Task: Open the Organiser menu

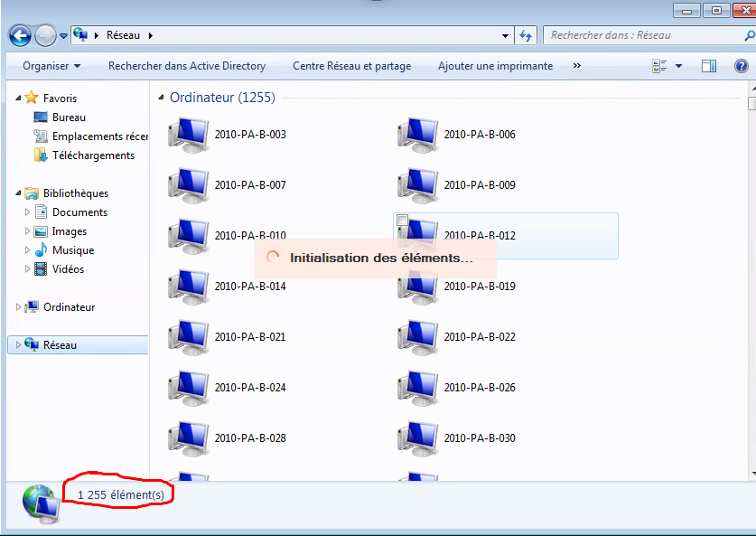Action: [x=51, y=66]
